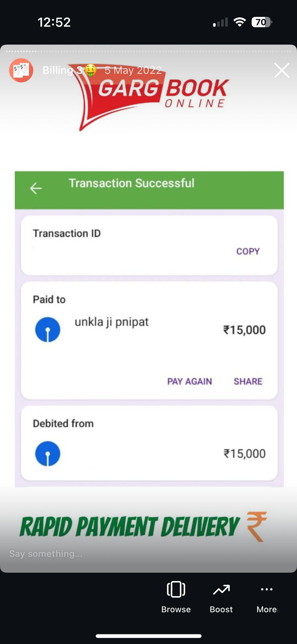Tap the Wi-Fi icon in status bar
This screenshot has width=297, height=644.
click(239, 22)
